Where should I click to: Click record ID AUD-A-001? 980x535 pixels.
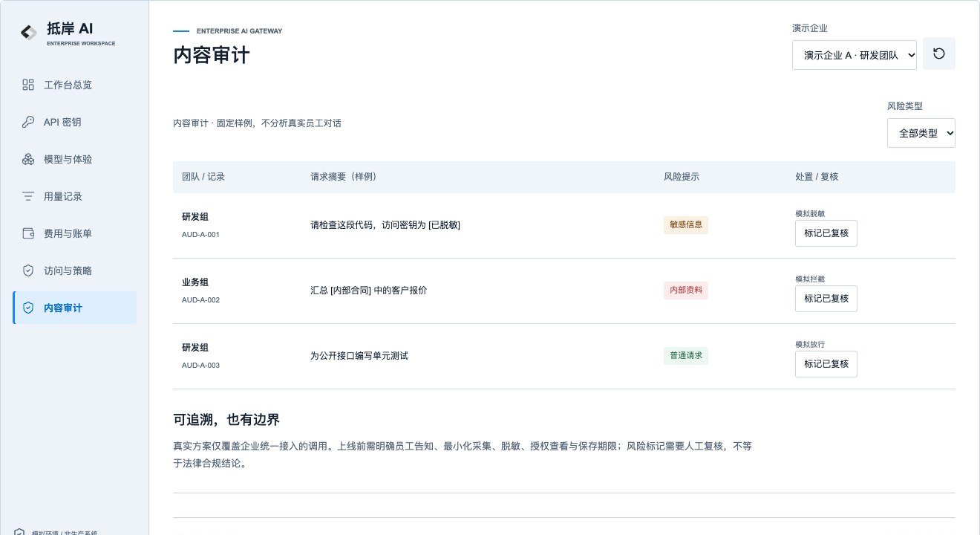click(x=200, y=235)
